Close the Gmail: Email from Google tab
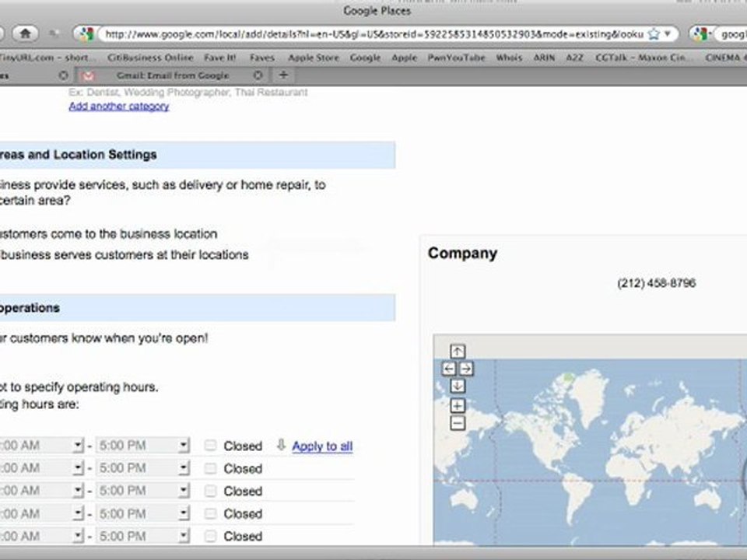 (x=258, y=75)
